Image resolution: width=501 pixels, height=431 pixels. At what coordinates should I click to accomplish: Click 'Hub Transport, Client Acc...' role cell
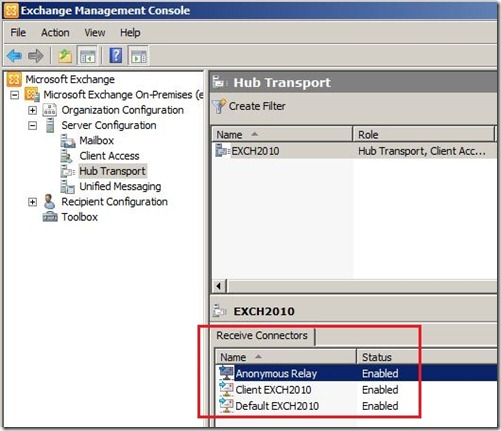point(422,151)
